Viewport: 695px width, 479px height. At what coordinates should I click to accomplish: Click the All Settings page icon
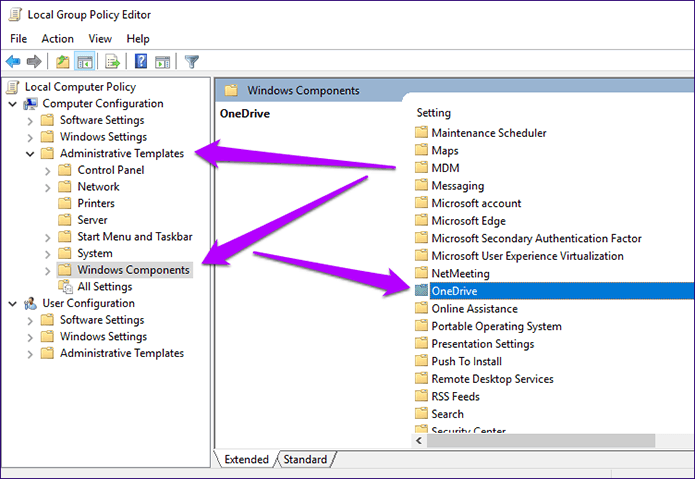pos(65,287)
